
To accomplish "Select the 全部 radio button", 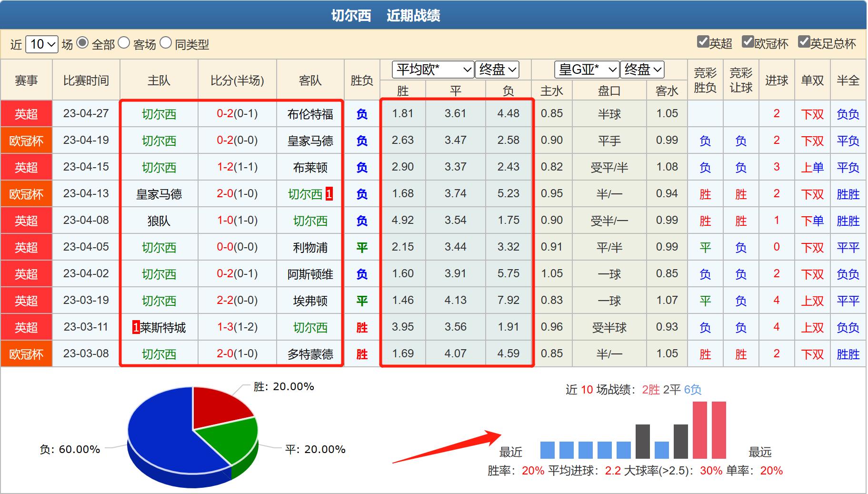I will point(85,44).
